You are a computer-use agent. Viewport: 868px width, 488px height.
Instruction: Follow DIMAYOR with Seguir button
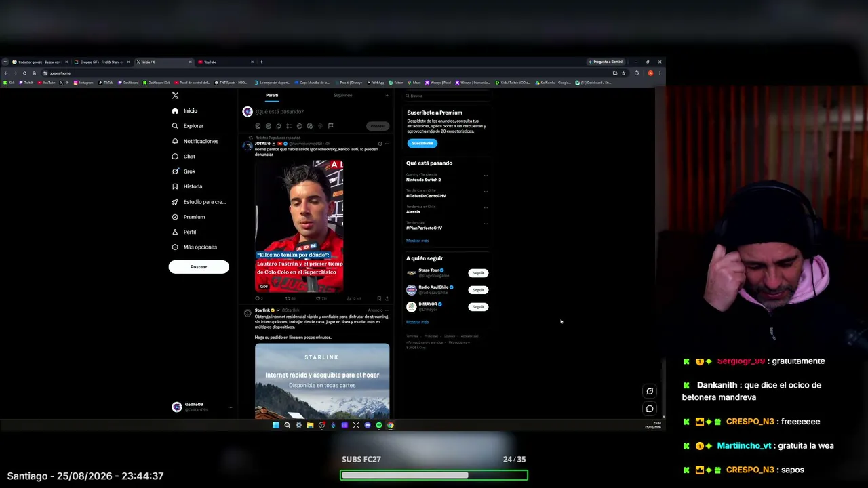[x=478, y=307]
